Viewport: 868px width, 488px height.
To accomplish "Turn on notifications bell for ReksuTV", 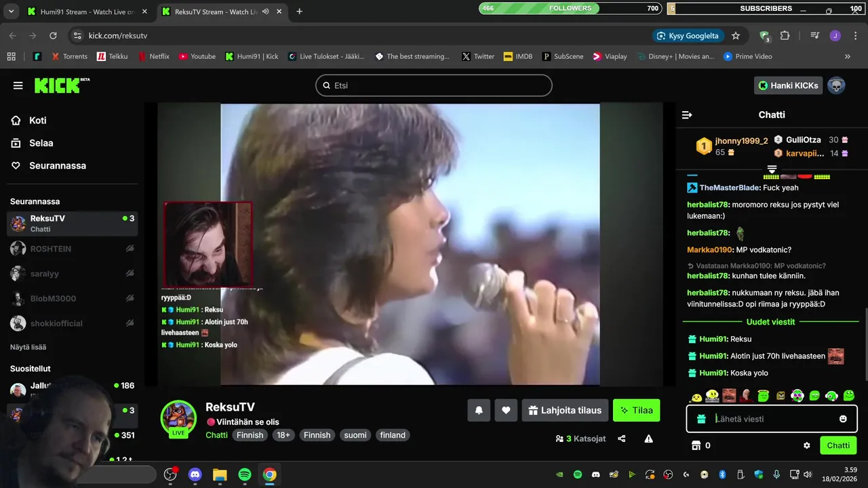I will tap(479, 410).
